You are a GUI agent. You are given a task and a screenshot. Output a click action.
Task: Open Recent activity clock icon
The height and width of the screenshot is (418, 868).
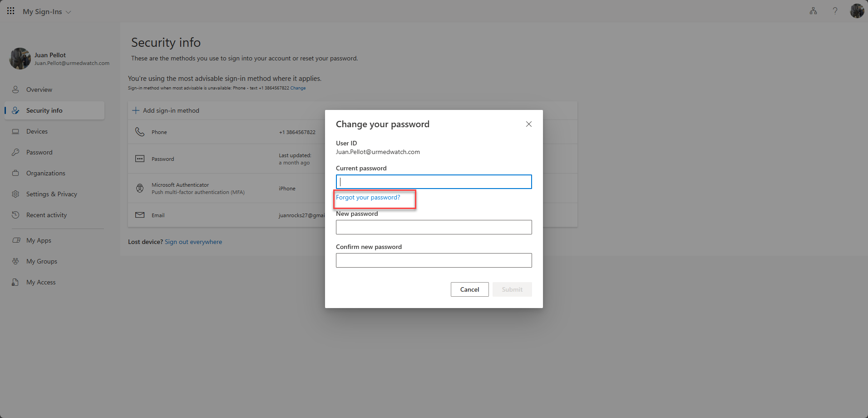pyautogui.click(x=15, y=215)
